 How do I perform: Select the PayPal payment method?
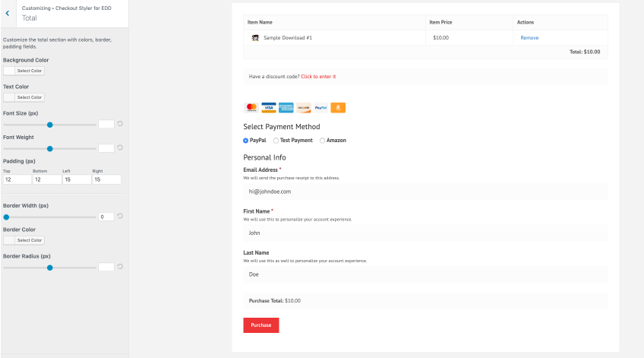245,141
